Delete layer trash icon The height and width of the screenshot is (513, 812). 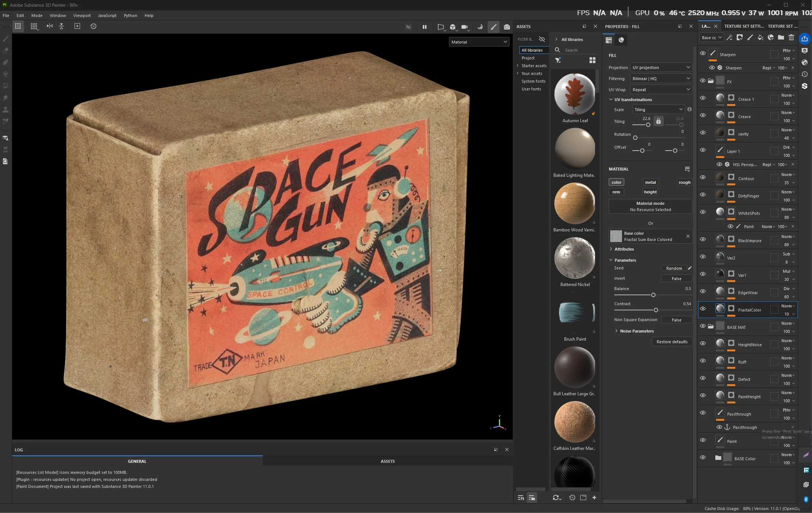[x=791, y=37]
